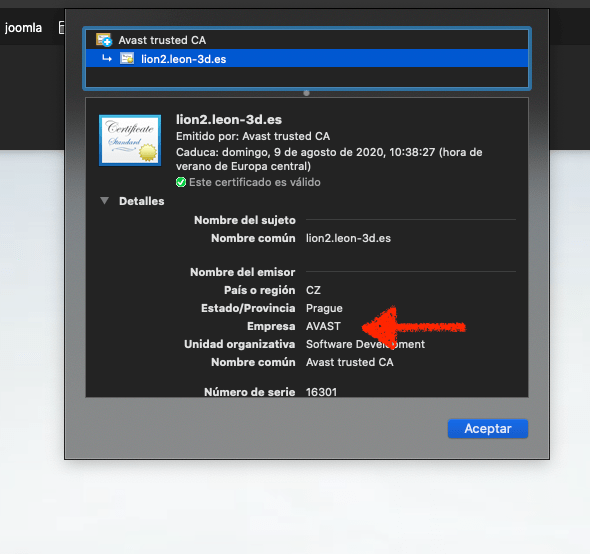The height and width of the screenshot is (554, 590).
Task: Click the splitter handle dot between panes
Action: (306, 93)
